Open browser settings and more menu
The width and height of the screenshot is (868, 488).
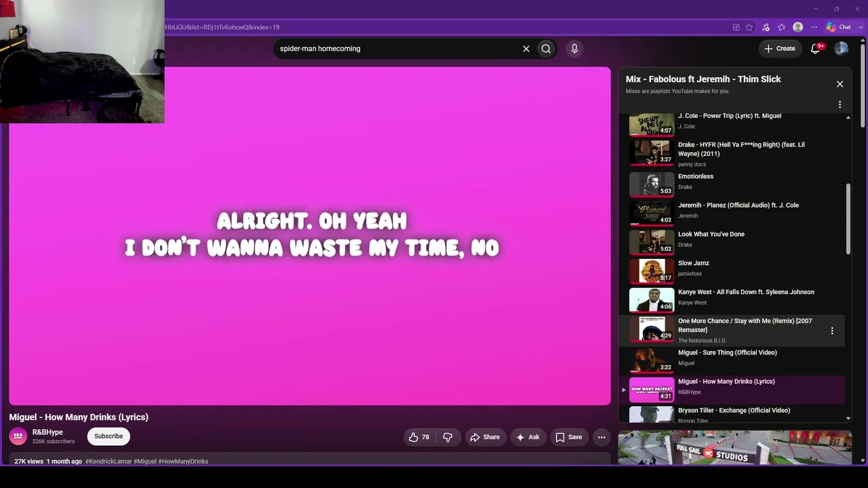coord(814,27)
